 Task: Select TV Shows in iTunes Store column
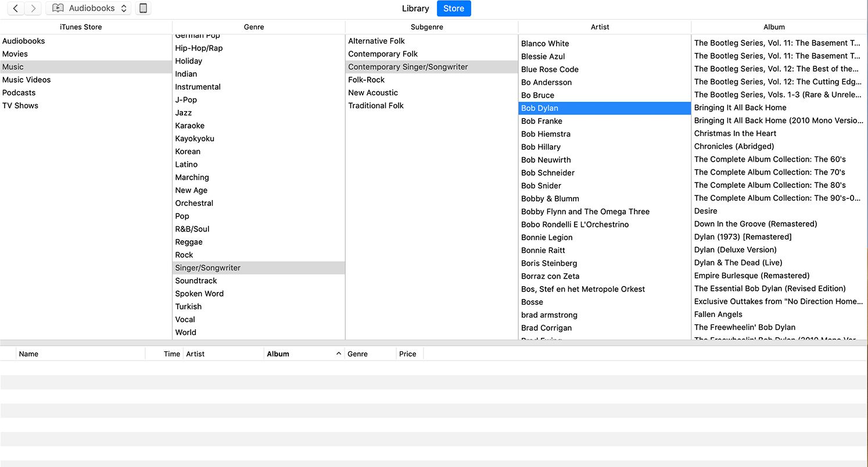click(x=86, y=105)
